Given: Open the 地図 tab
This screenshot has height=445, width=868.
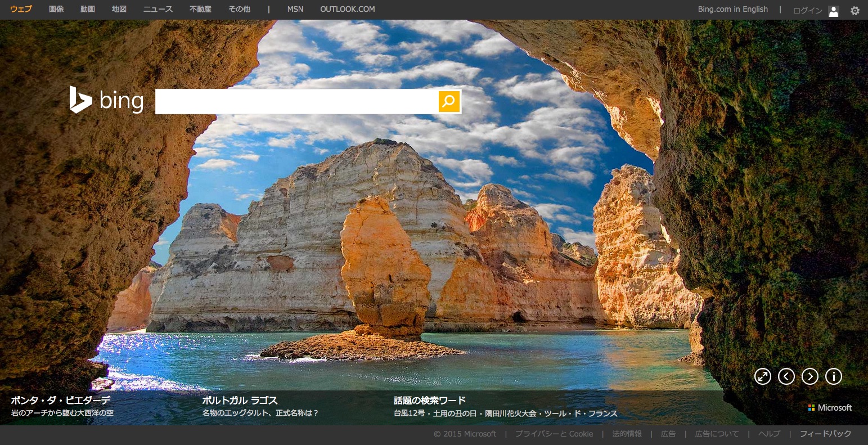Looking at the screenshot, I should 119,9.
